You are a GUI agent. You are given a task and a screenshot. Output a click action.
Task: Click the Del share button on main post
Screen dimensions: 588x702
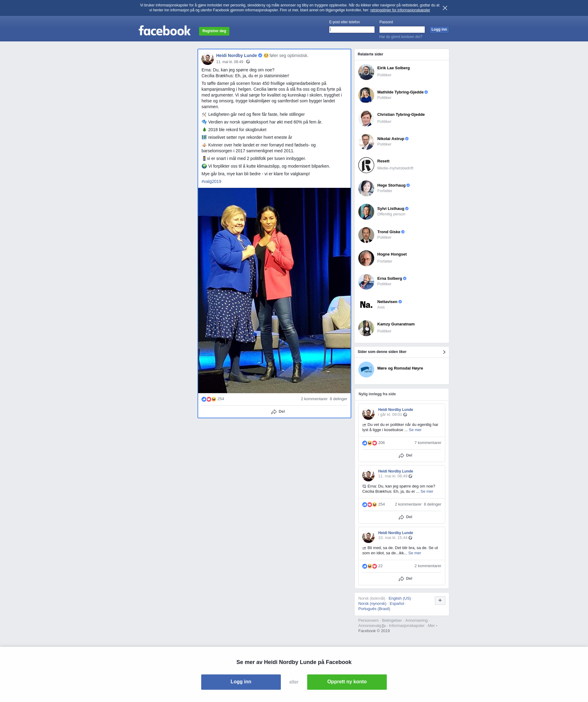coord(278,412)
